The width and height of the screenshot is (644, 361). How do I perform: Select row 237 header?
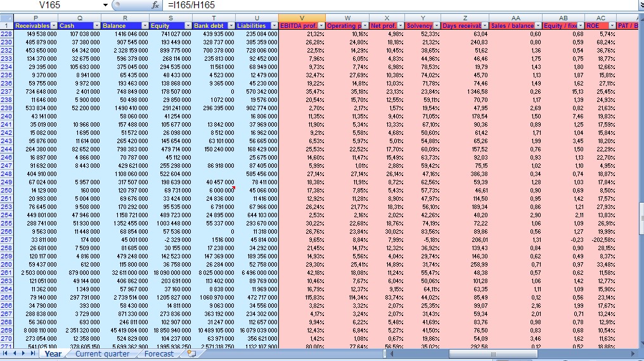coord(6,91)
